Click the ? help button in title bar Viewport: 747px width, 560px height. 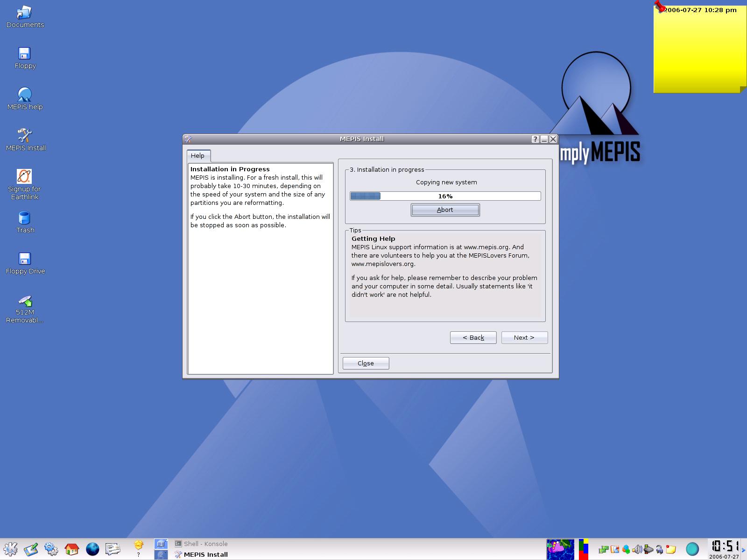click(536, 139)
